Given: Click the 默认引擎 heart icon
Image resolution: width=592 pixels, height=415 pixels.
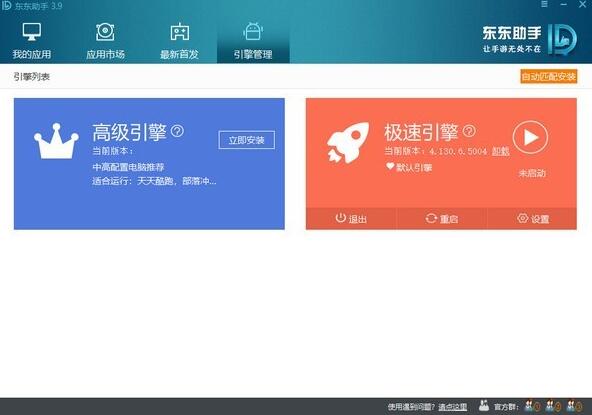Looking at the screenshot, I should click(x=390, y=166).
